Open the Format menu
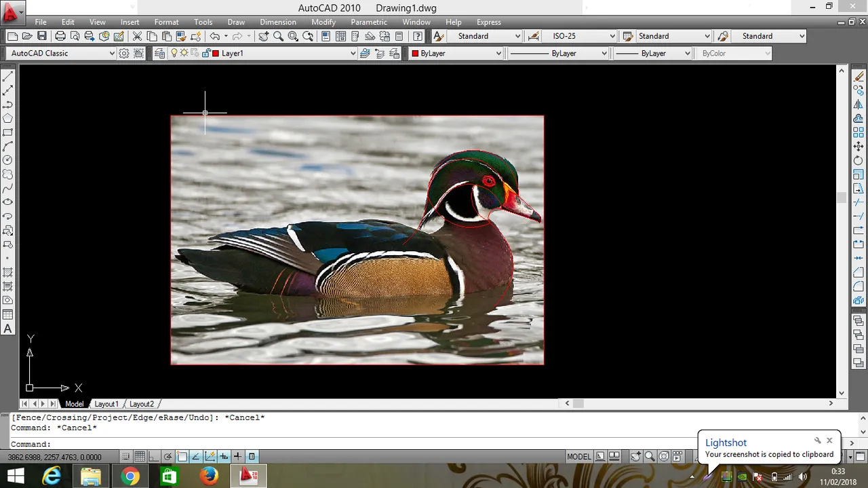The height and width of the screenshot is (488, 868). (166, 22)
